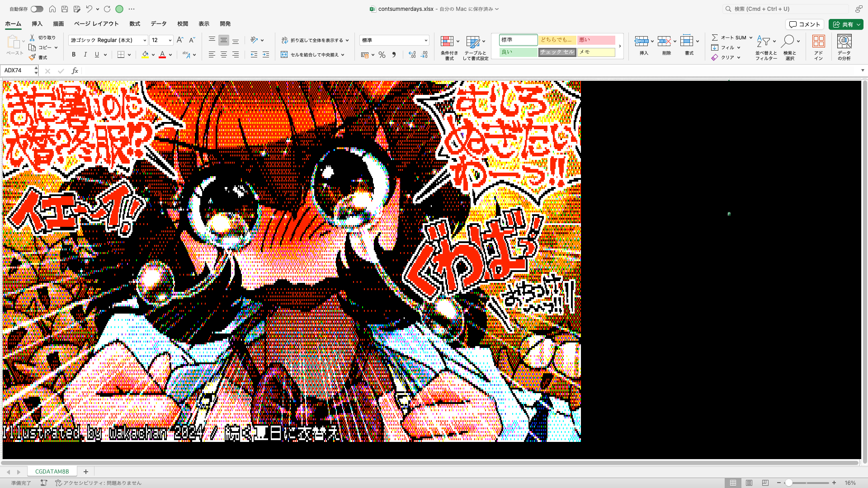Viewport: 868px width, 488px height.
Task: Open the 校閲 tab
Action: [x=183, y=24]
